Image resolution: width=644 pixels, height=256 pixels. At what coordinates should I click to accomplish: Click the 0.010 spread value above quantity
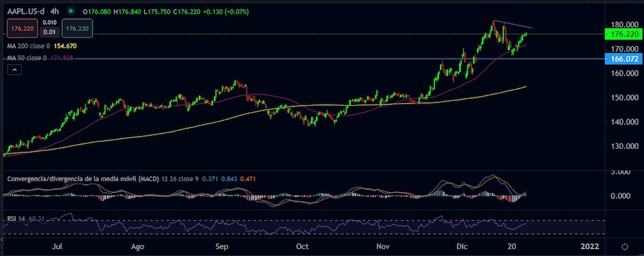(x=50, y=23)
